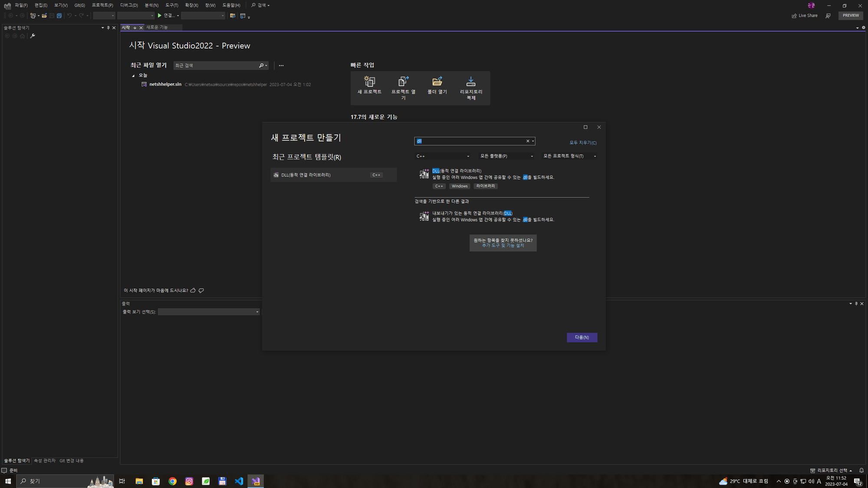
Task: Click the notification bell in status bar
Action: click(861, 470)
